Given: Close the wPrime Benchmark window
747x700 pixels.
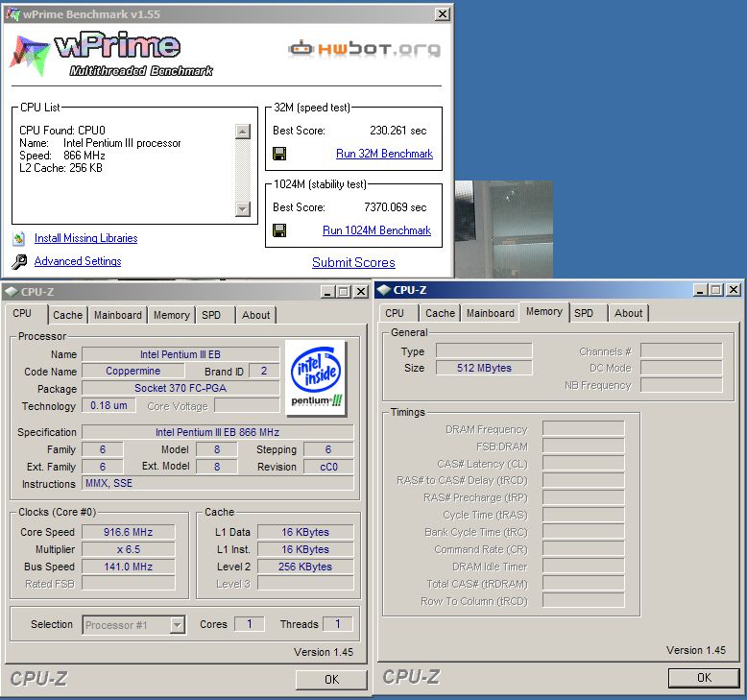Looking at the screenshot, I should 443,13.
